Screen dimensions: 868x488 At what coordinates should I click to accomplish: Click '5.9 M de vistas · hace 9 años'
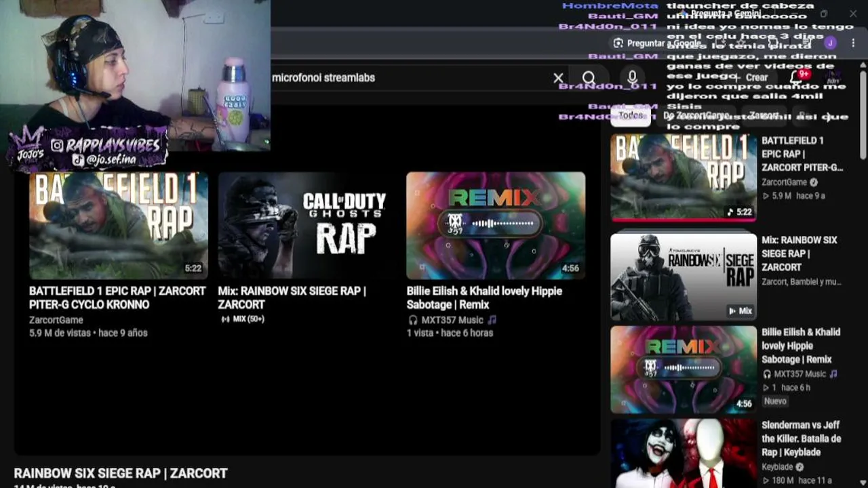88,333
